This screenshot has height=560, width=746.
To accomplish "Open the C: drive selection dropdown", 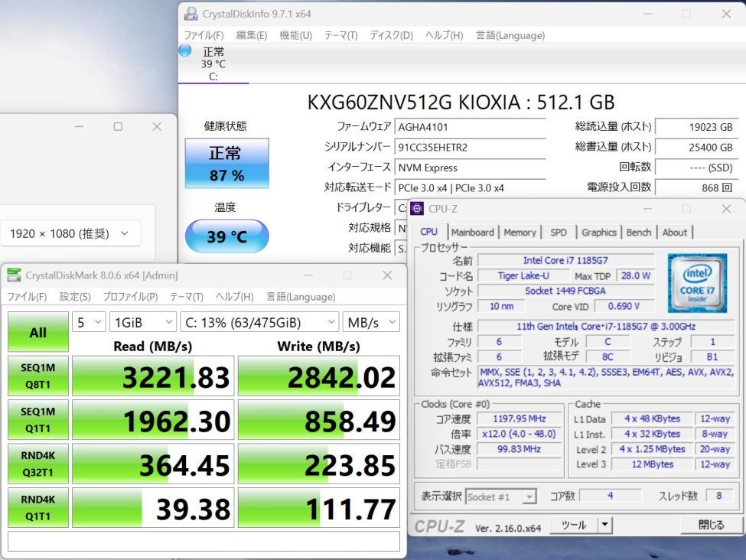I will point(258,322).
